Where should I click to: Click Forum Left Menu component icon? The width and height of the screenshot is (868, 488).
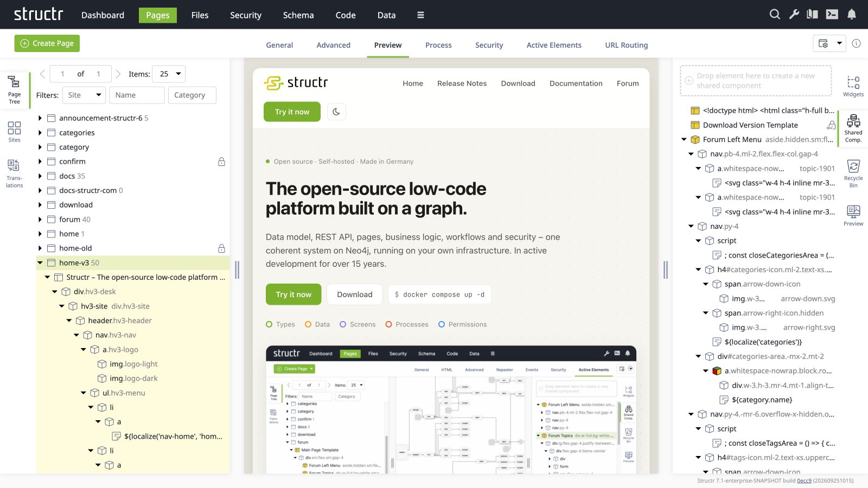(x=695, y=139)
